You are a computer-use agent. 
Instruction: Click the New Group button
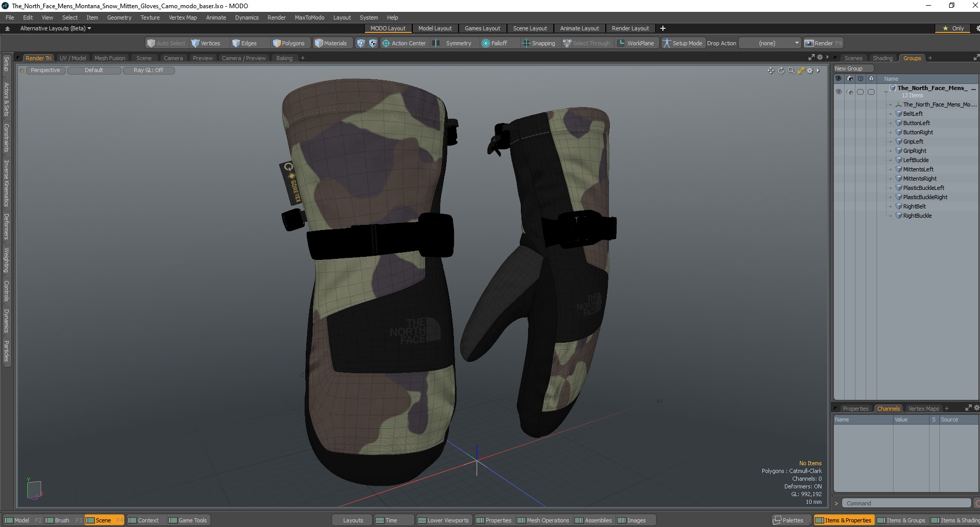[853, 68]
